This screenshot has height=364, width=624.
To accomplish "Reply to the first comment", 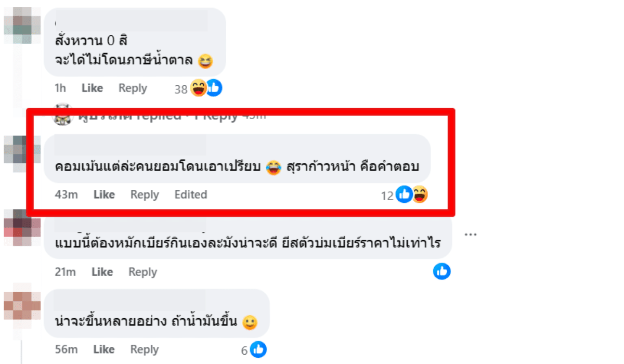I will (x=133, y=88).
